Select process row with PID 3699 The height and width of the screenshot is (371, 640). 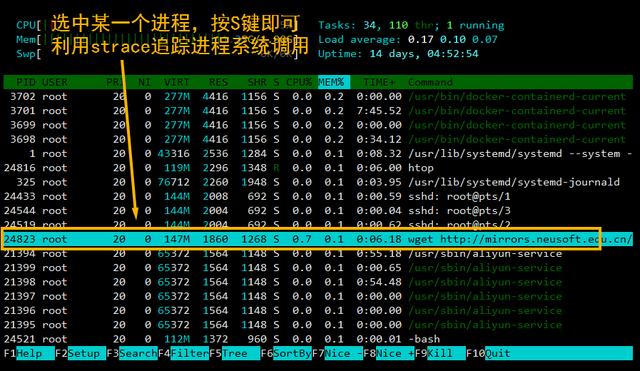click(x=318, y=125)
